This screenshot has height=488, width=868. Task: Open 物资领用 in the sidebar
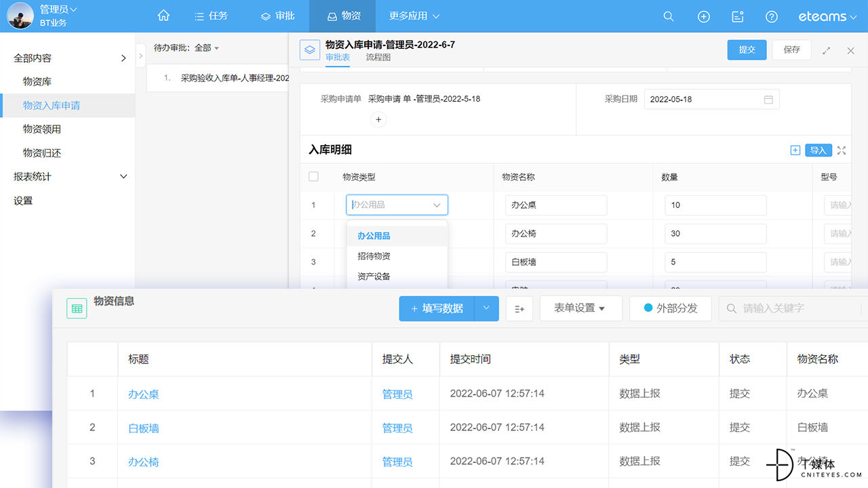click(x=42, y=129)
